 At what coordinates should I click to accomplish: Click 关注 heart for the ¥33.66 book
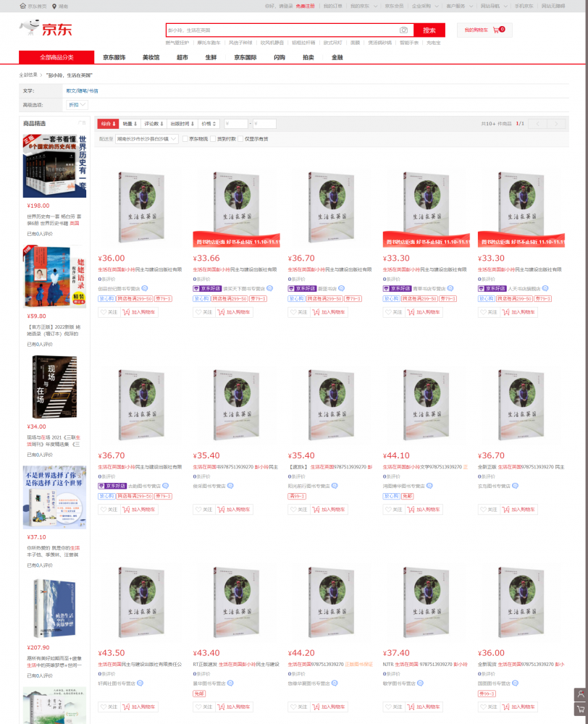[x=203, y=312]
